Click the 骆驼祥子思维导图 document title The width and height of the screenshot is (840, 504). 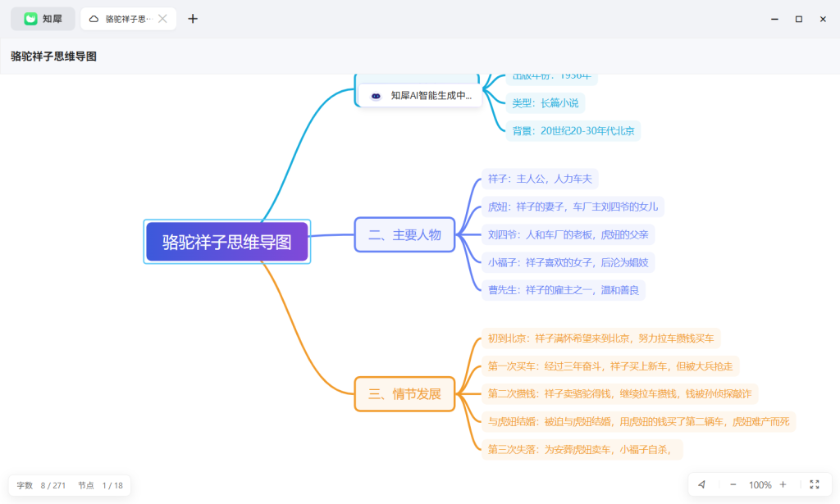(x=53, y=57)
